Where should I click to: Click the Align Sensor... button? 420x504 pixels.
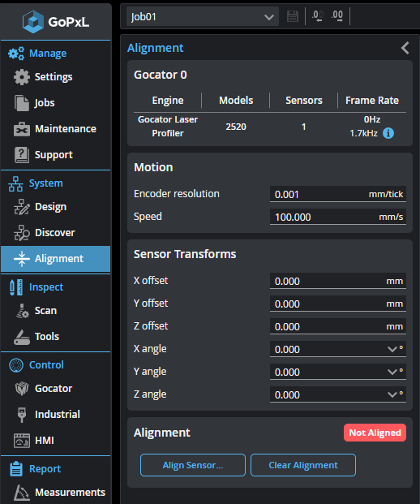[193, 465]
